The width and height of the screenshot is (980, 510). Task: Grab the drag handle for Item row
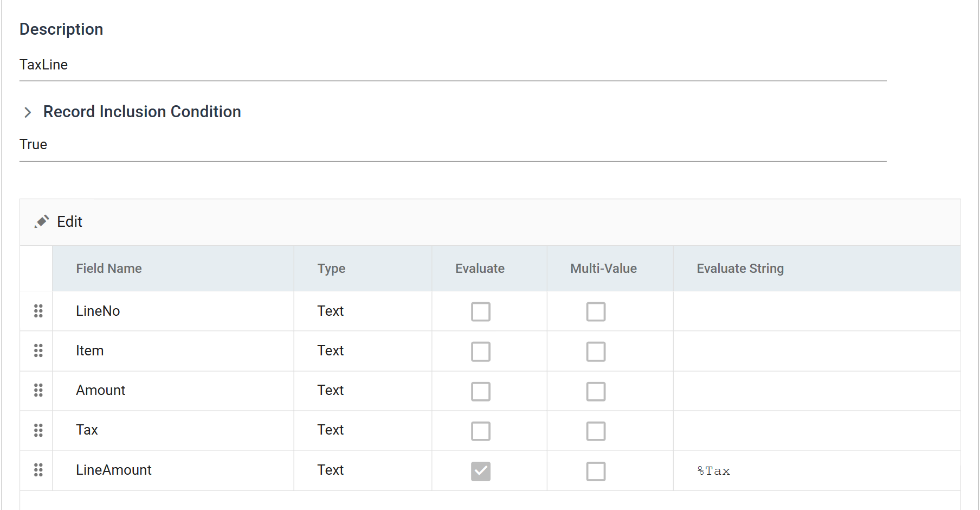click(x=38, y=350)
